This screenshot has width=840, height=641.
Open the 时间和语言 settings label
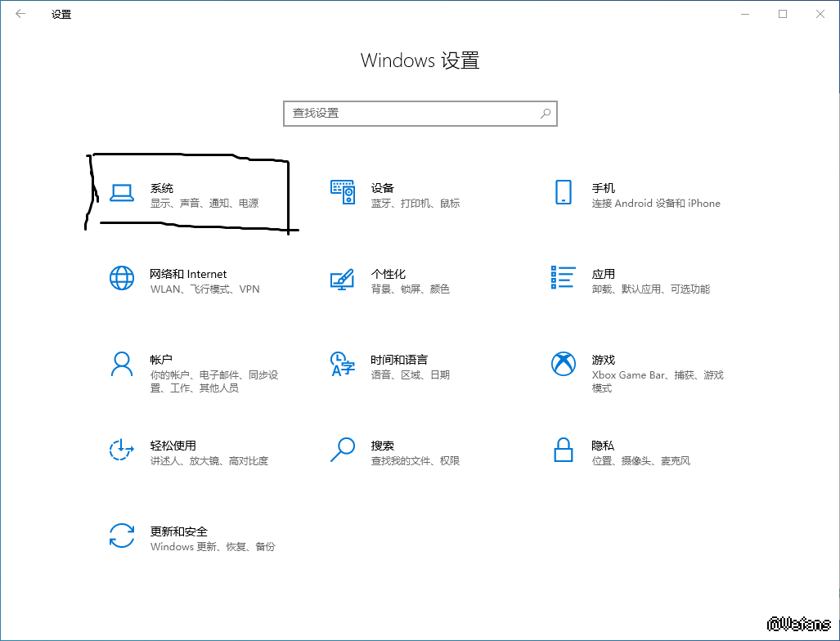pos(398,360)
